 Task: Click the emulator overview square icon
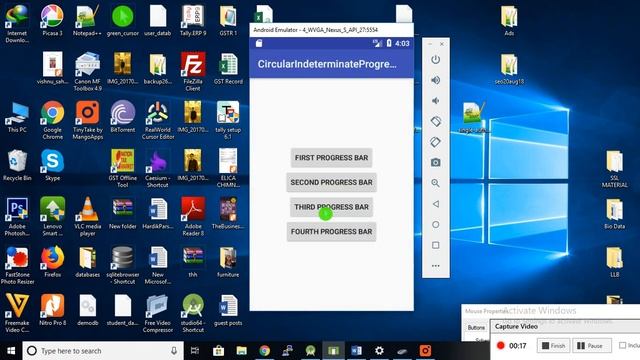click(x=436, y=245)
